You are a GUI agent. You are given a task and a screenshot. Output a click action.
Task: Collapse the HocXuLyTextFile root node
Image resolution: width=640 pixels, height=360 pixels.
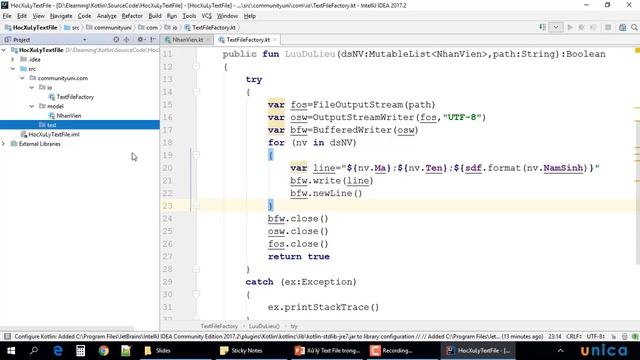tap(4, 50)
